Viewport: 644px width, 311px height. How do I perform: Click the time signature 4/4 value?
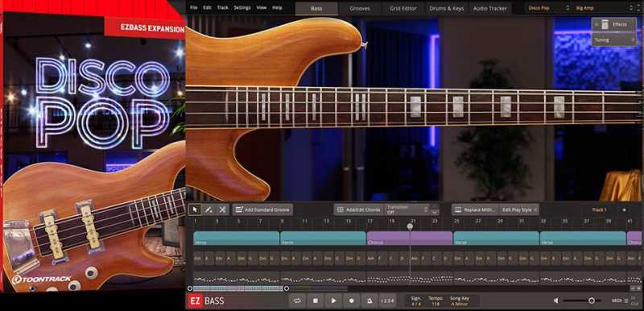tap(415, 304)
